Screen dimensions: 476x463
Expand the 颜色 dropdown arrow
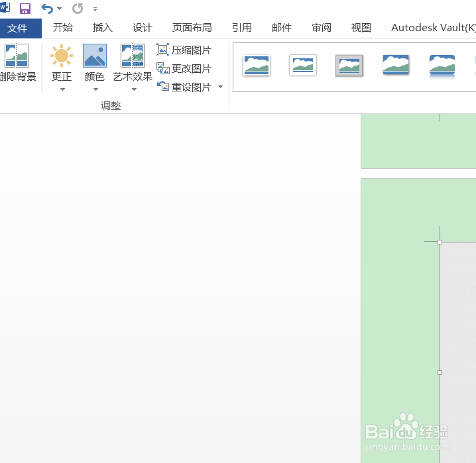click(95, 89)
